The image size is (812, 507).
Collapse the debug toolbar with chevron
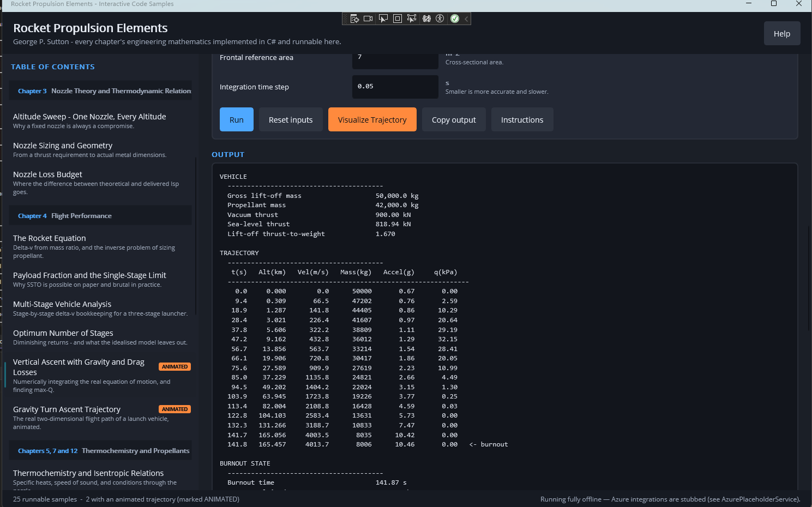point(467,19)
